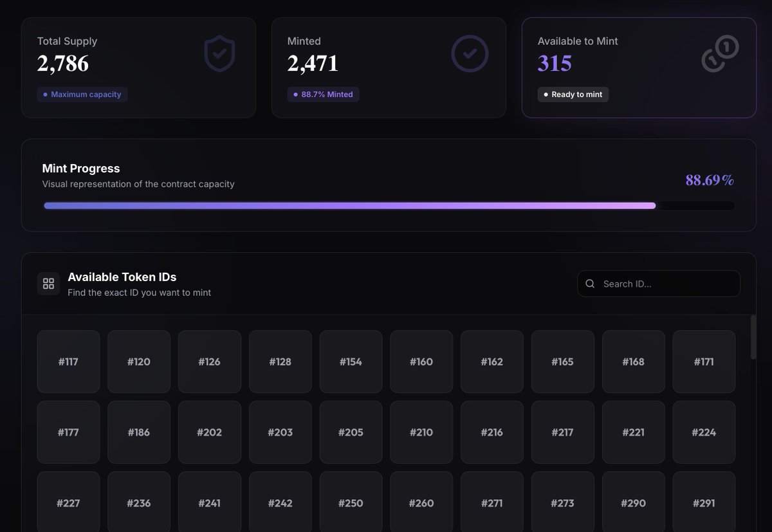Focus the Search ID input field
Viewport: 772px width, 532px height.
pos(659,284)
